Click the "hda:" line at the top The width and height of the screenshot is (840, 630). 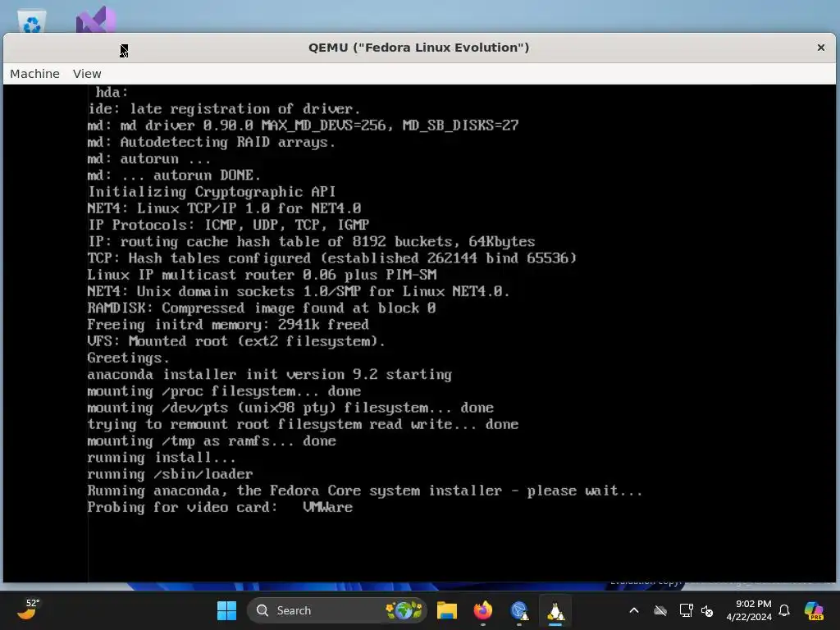point(112,92)
